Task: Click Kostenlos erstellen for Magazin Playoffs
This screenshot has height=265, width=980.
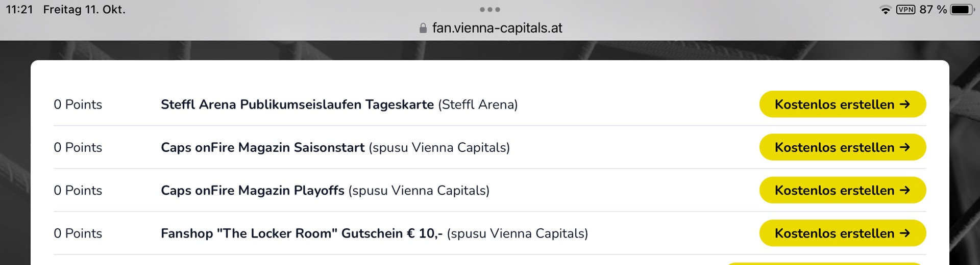Action: click(842, 190)
